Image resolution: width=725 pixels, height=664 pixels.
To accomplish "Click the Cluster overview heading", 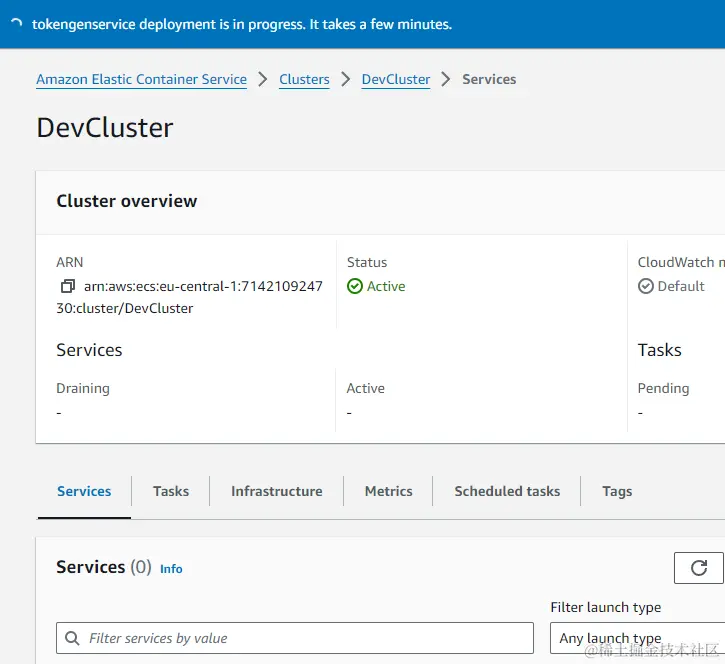I will [127, 201].
